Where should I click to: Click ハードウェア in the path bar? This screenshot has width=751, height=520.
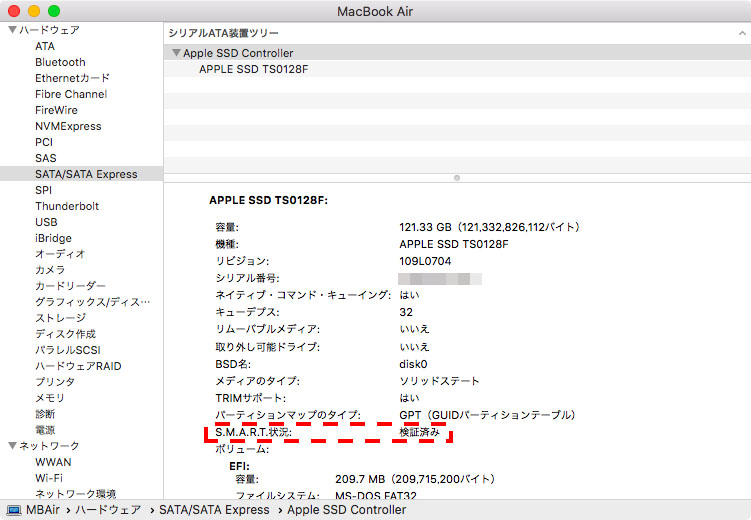pos(108,510)
